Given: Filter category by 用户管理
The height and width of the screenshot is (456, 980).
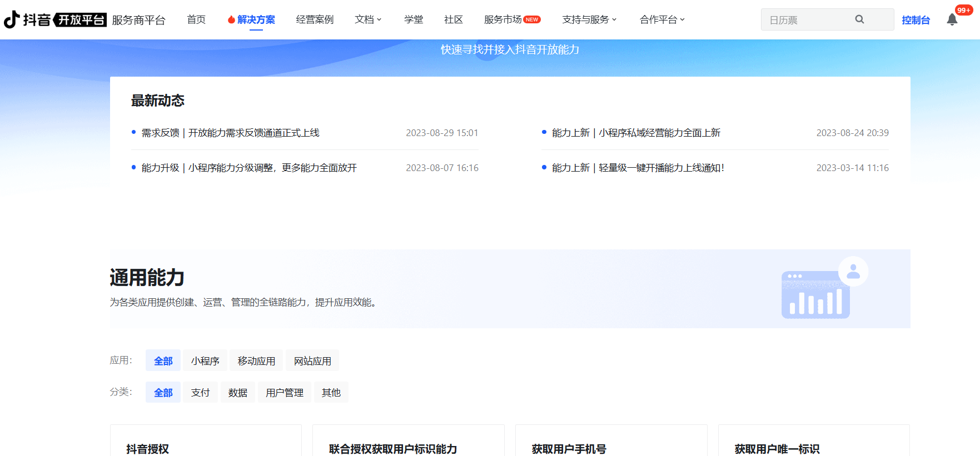Looking at the screenshot, I should 284,393.
